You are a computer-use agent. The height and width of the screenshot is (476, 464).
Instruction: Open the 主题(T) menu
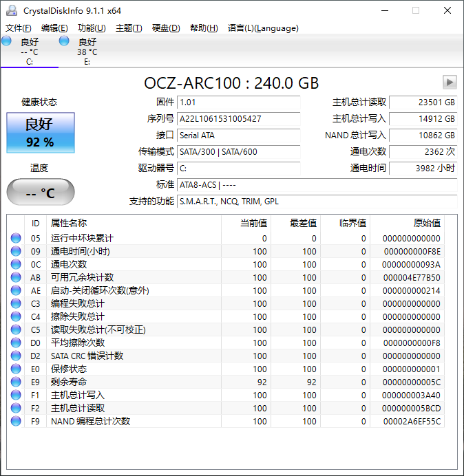tap(129, 28)
